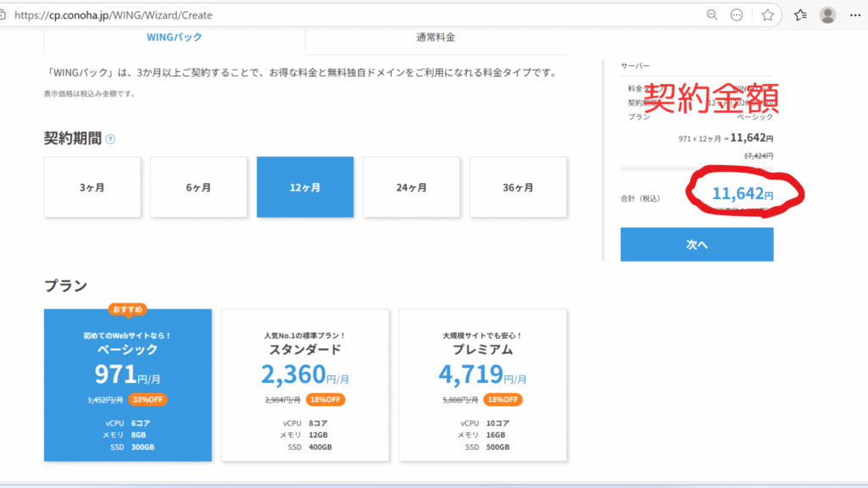Choose the プレミアム plan card
Image resolution: width=868 pixels, height=488 pixels.
pos(482,385)
